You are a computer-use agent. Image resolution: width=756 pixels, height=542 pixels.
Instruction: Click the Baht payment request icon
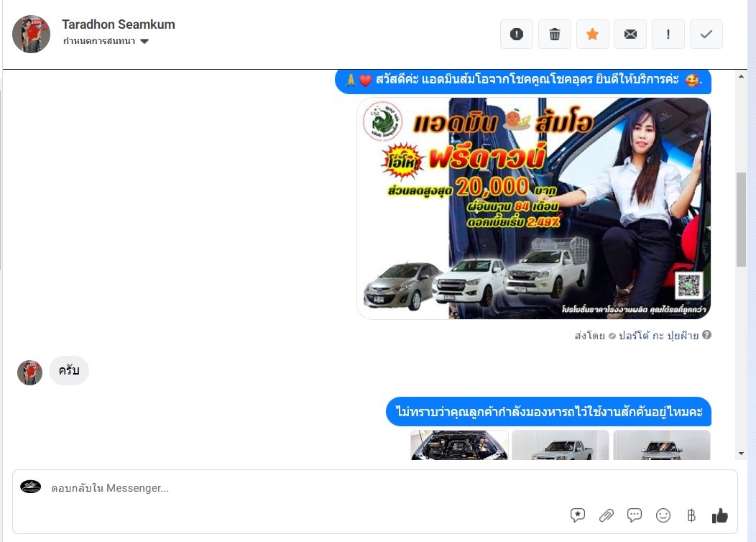[x=691, y=515]
